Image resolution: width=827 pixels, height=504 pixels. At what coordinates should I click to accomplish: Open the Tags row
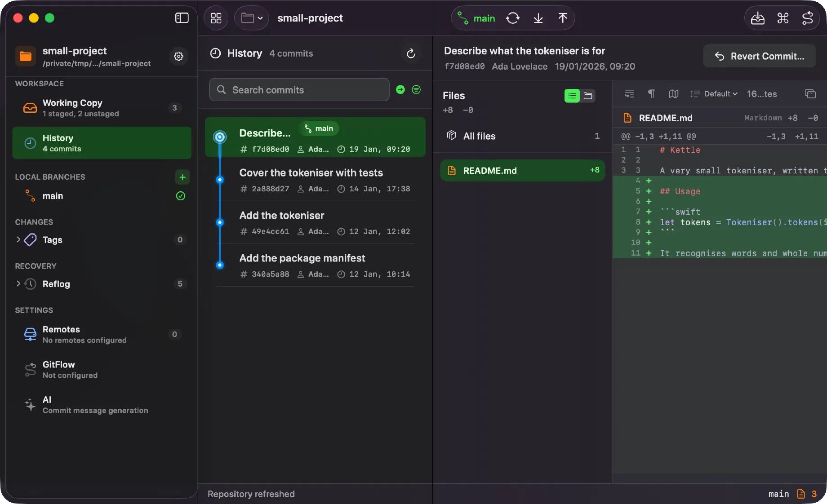click(102, 239)
